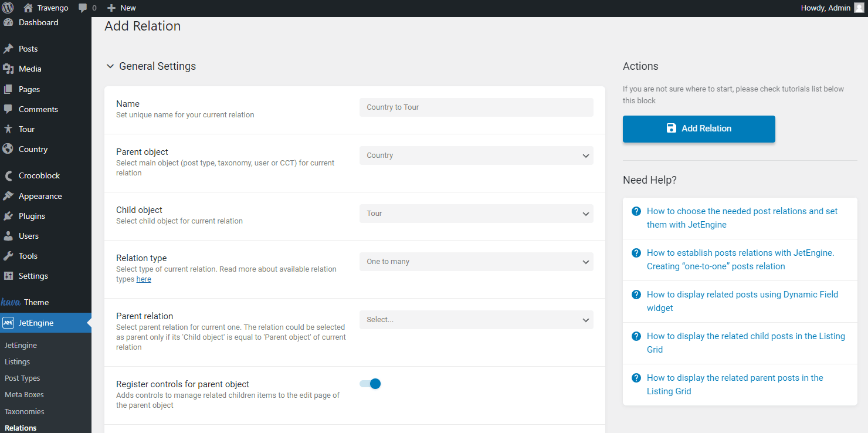Open the Parent relation Select dropdown
868x433 pixels.
[x=476, y=320]
